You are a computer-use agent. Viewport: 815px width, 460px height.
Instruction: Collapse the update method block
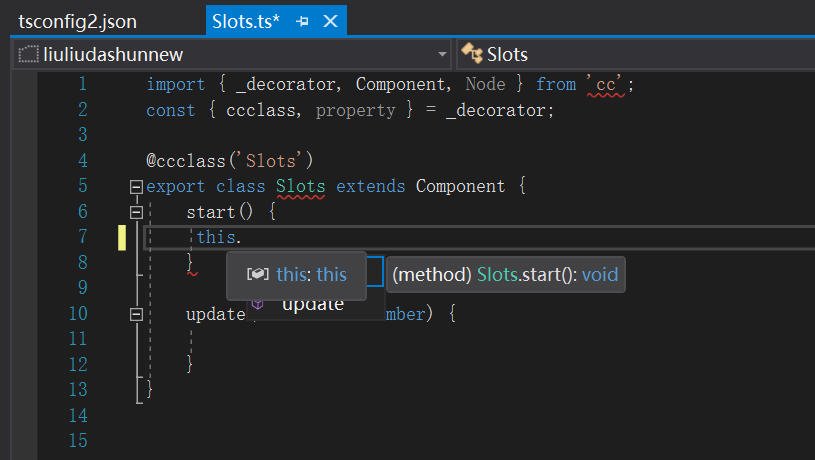coord(136,314)
